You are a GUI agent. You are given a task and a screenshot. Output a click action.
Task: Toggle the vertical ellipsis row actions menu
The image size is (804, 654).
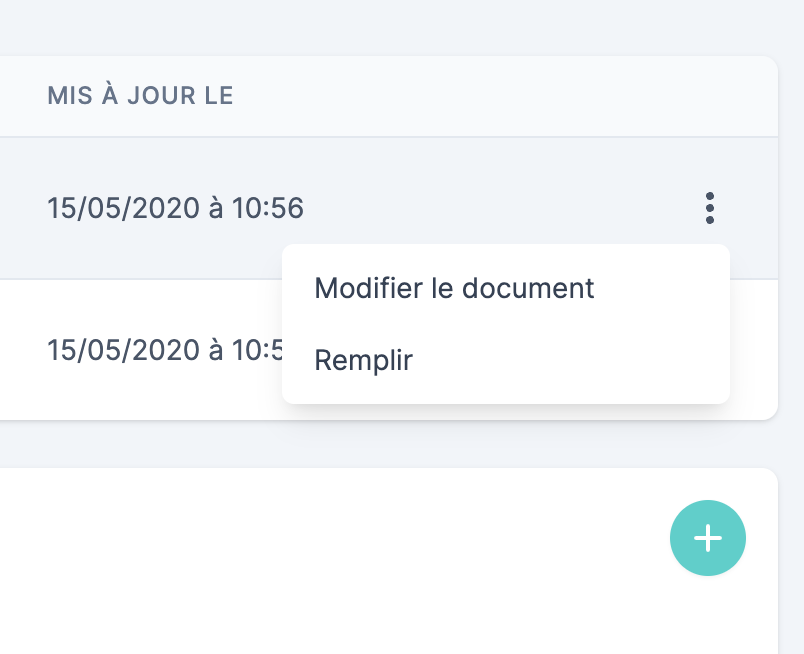(709, 208)
